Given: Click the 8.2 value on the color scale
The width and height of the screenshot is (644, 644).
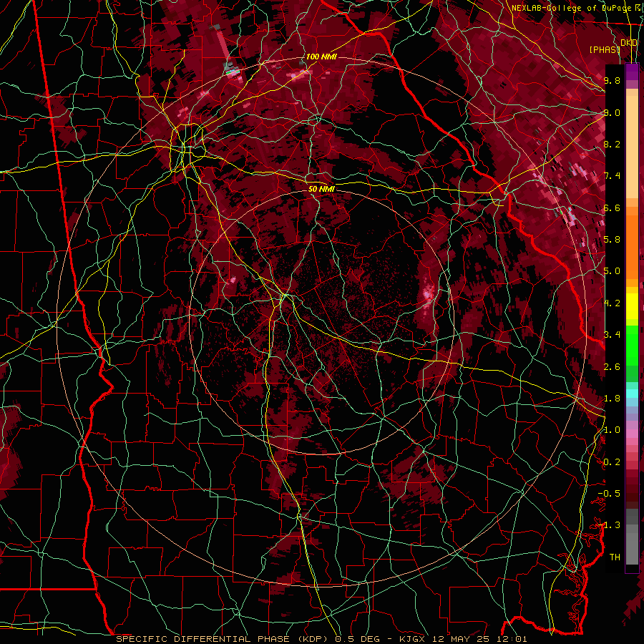Looking at the screenshot, I should (x=612, y=144).
